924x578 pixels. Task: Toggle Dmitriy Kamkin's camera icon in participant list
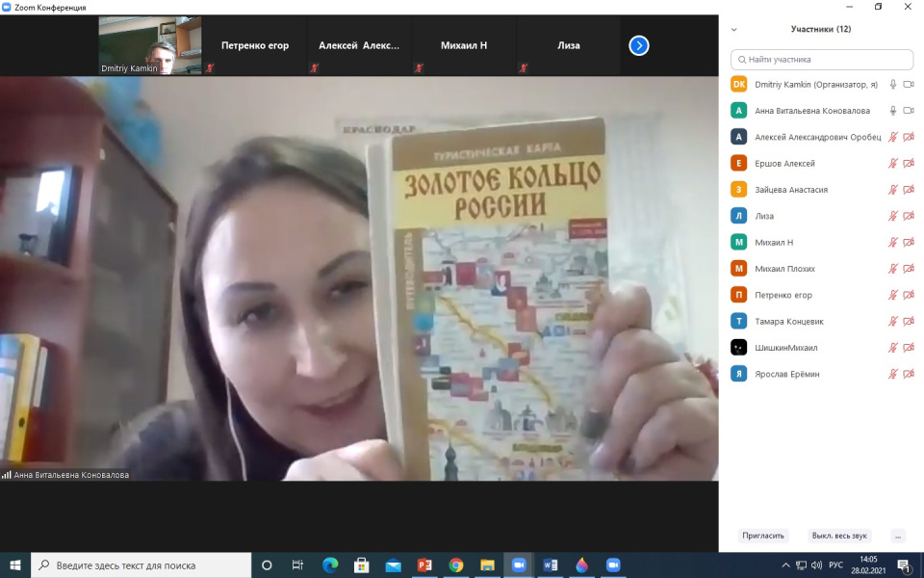pyautogui.click(x=908, y=85)
